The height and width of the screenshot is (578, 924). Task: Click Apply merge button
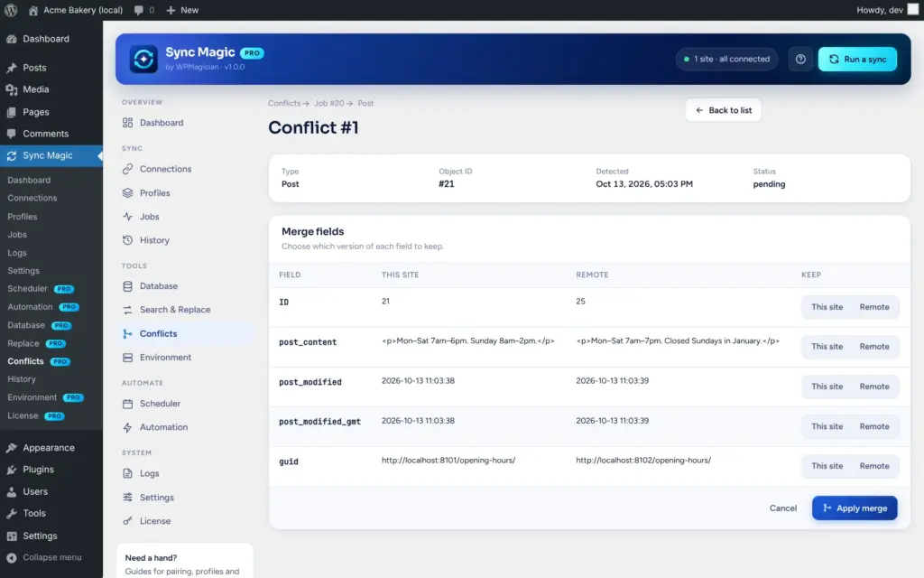click(x=855, y=508)
